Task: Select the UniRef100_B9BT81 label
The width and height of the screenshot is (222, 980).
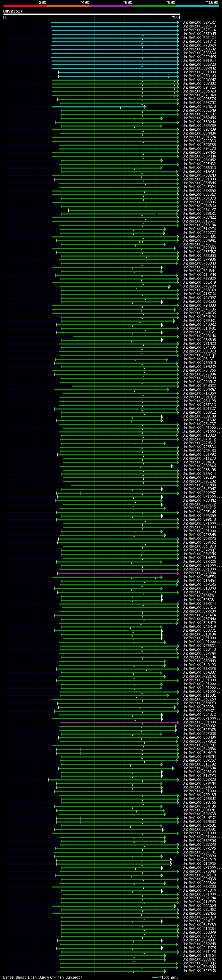Action: pos(199,596)
